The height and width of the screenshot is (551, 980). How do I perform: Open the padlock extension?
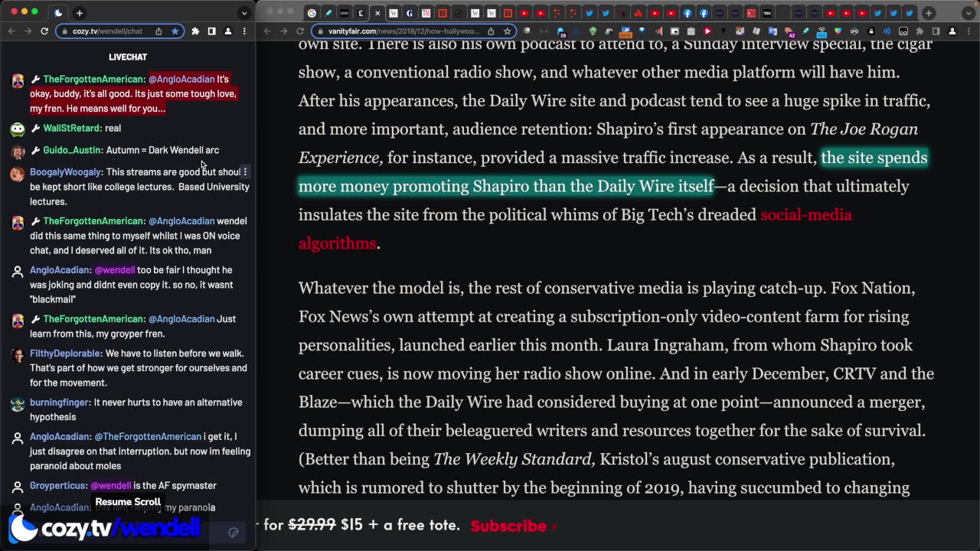click(871, 31)
